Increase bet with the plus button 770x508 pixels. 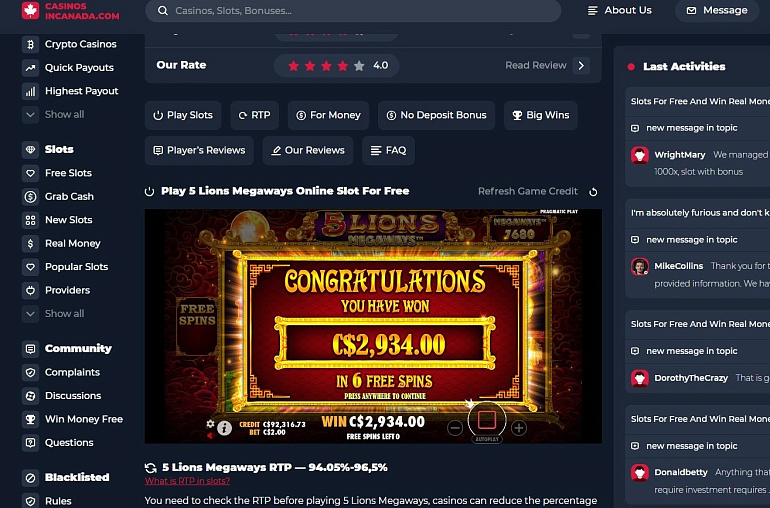pos(519,428)
